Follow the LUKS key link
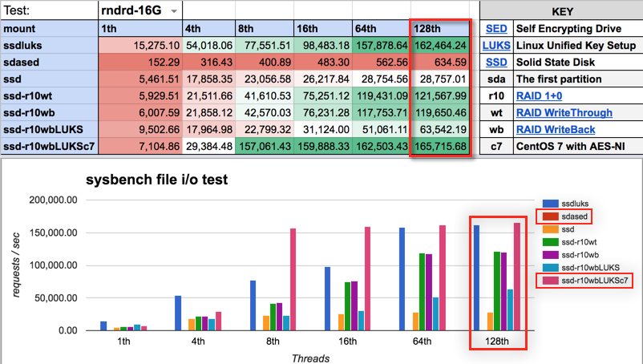Image resolution: width=643 pixels, height=364 pixels. click(x=495, y=46)
